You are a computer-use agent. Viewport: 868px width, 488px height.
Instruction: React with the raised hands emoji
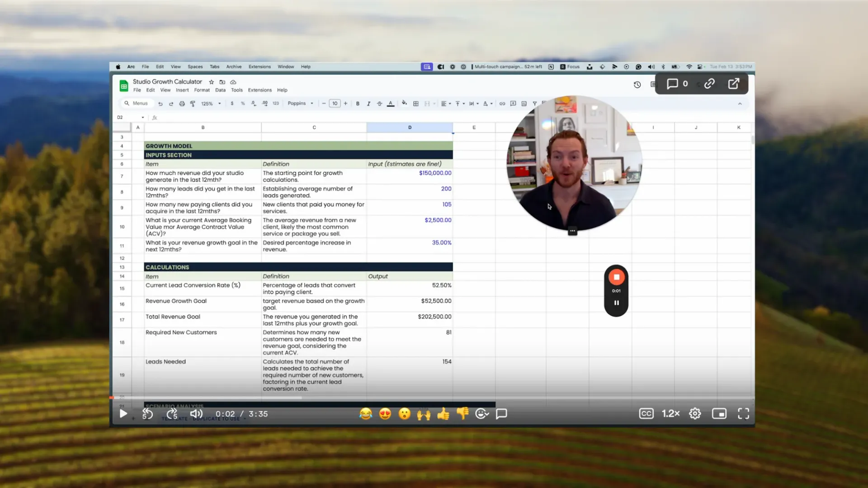pos(424,413)
